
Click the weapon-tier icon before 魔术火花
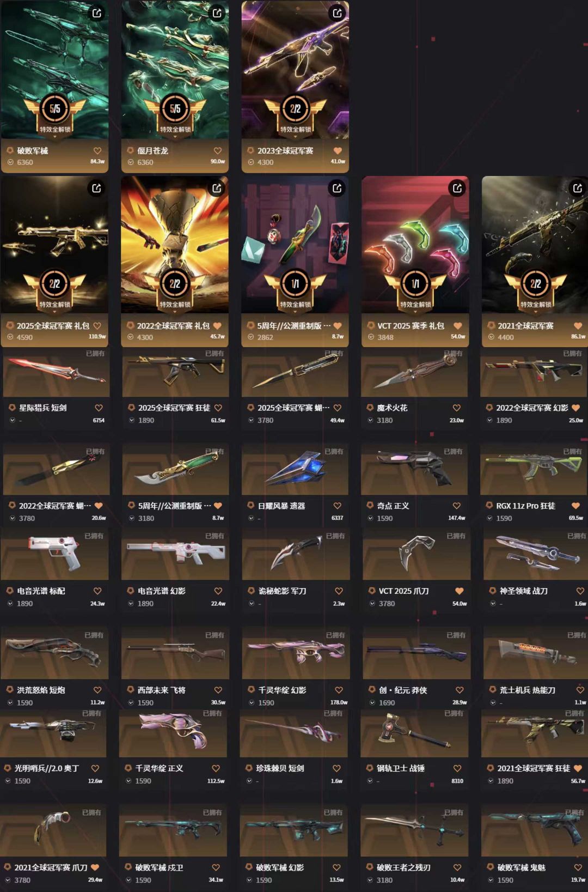click(x=370, y=408)
